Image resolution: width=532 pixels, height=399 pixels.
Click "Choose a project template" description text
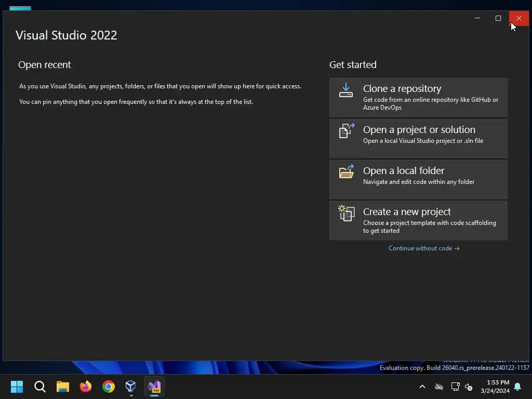[x=430, y=227]
